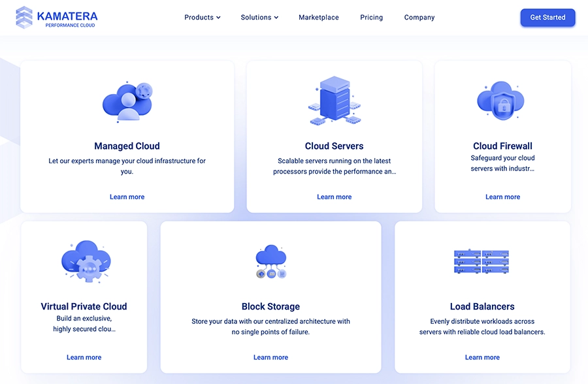Click Learn more for Load Balancers

(482, 357)
